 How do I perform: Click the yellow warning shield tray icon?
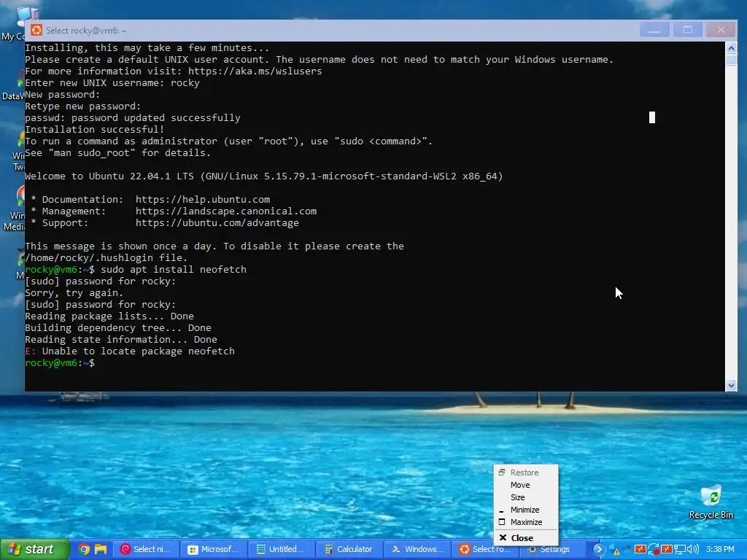point(616,550)
